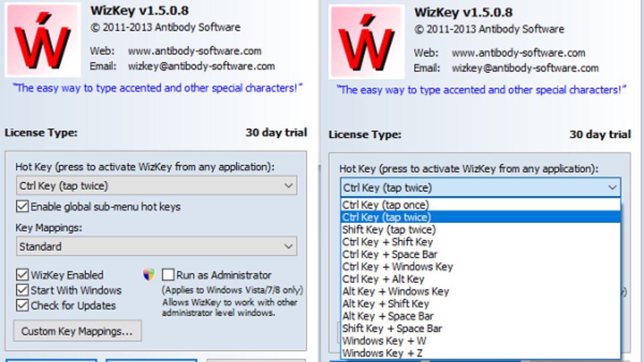Click License Type label in left window
The height and width of the screenshot is (362, 644).
(41, 132)
